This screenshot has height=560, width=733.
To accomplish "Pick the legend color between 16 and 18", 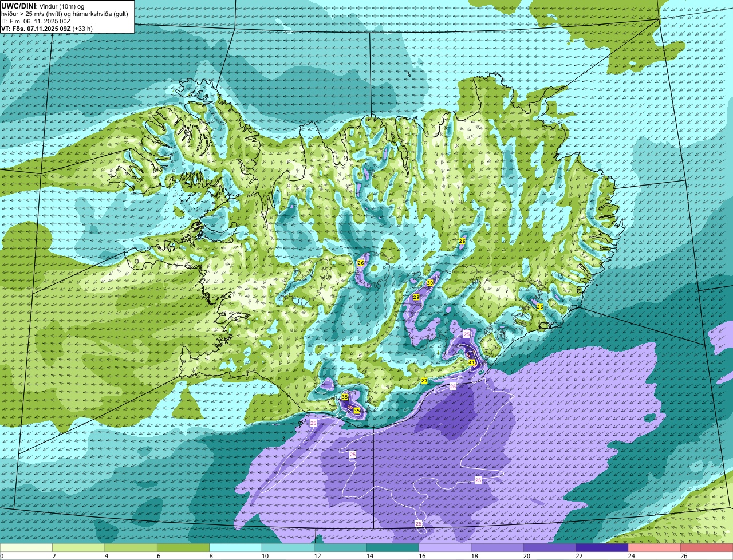I will pos(445,547).
